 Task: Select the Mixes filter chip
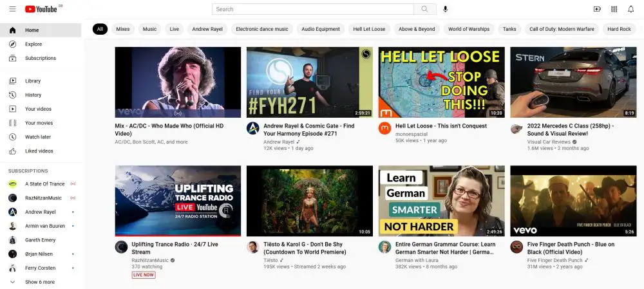123,29
